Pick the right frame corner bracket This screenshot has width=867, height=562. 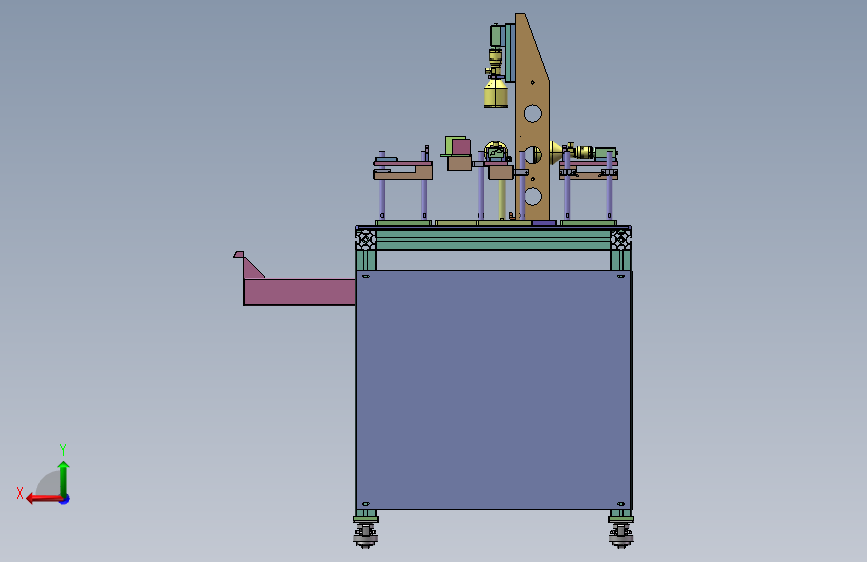[621, 239]
